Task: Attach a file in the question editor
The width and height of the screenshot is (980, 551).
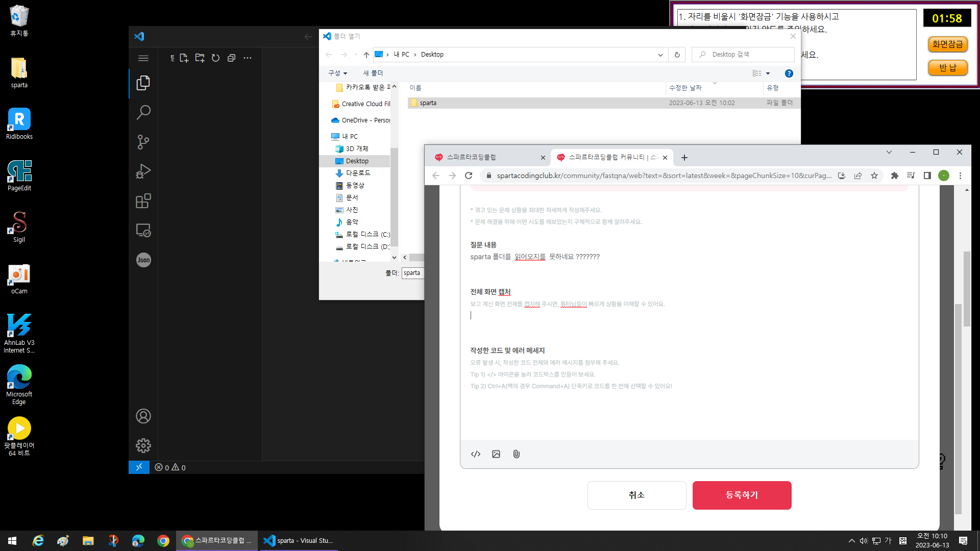Action: click(x=517, y=454)
